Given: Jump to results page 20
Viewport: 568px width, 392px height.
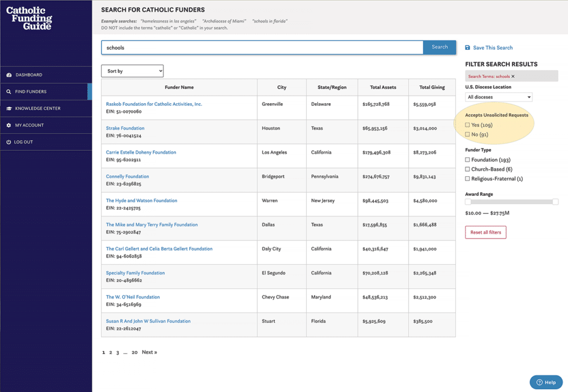Looking at the screenshot, I should pyautogui.click(x=134, y=353).
